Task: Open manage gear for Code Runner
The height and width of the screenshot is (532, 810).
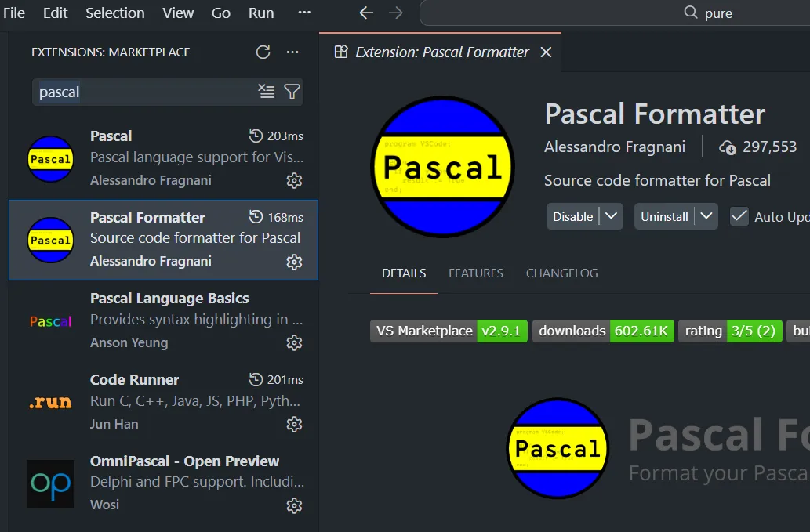Action: click(x=294, y=424)
